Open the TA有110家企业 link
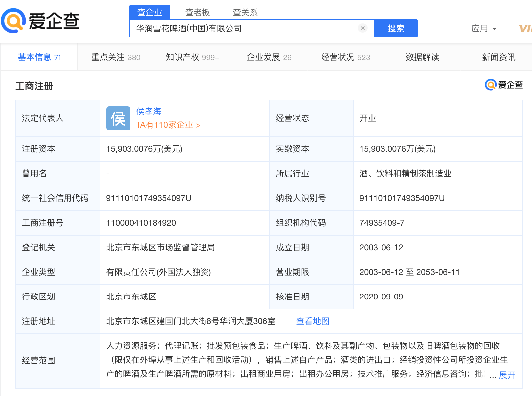 click(x=168, y=125)
